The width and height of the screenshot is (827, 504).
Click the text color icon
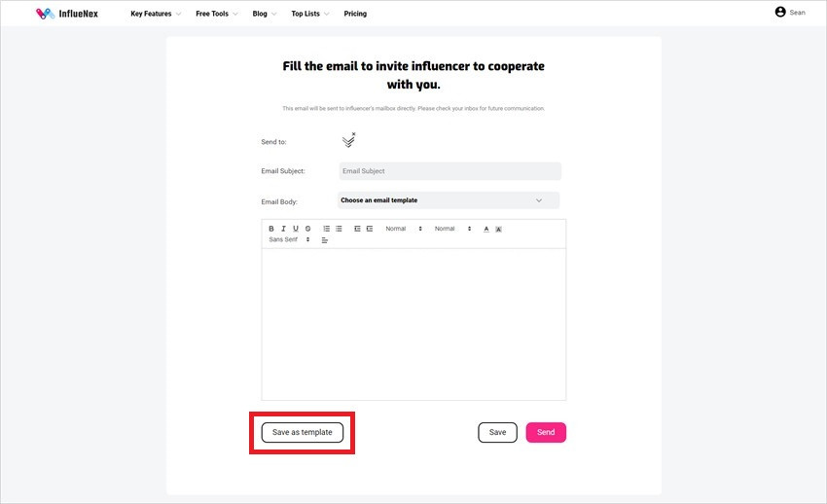[x=486, y=229]
